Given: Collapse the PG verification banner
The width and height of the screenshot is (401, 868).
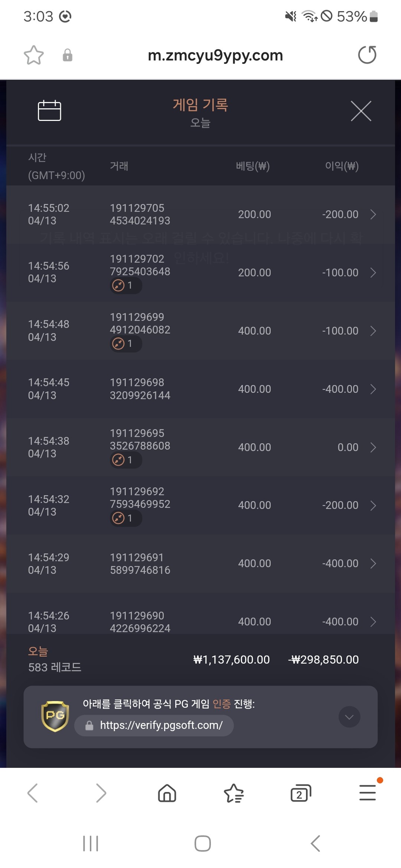Looking at the screenshot, I should coord(349,717).
